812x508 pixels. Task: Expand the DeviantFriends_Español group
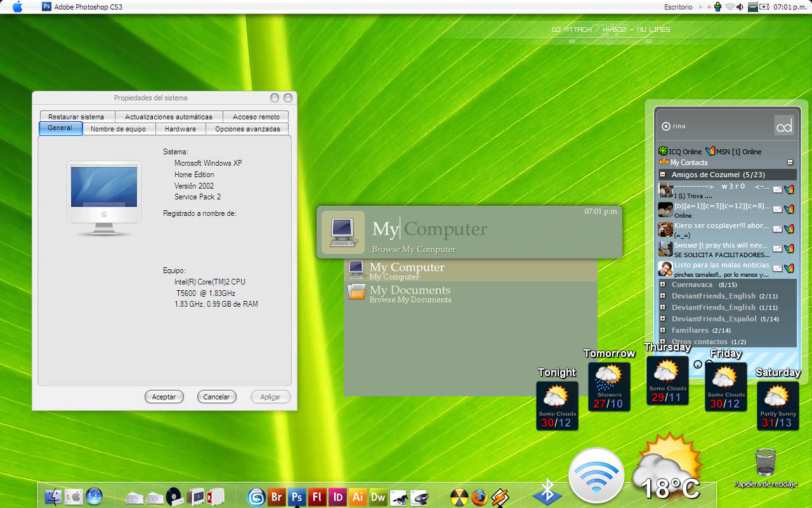pyautogui.click(x=662, y=319)
